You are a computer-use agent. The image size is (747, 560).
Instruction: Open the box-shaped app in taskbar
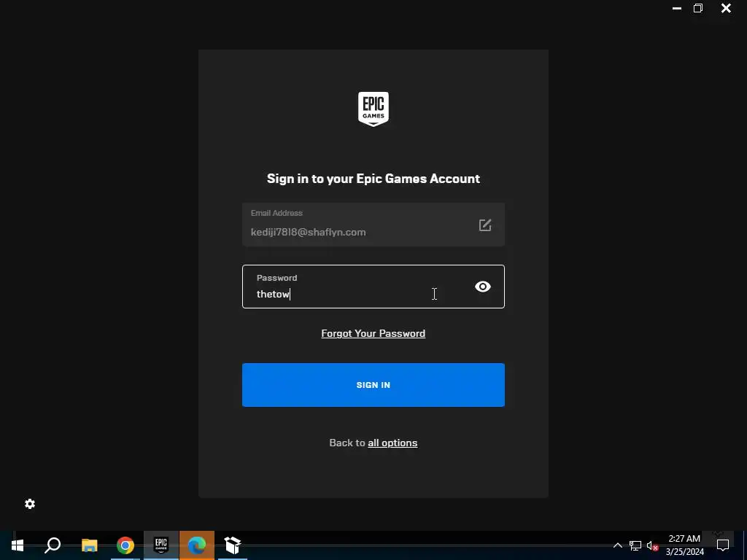pyautogui.click(x=233, y=545)
